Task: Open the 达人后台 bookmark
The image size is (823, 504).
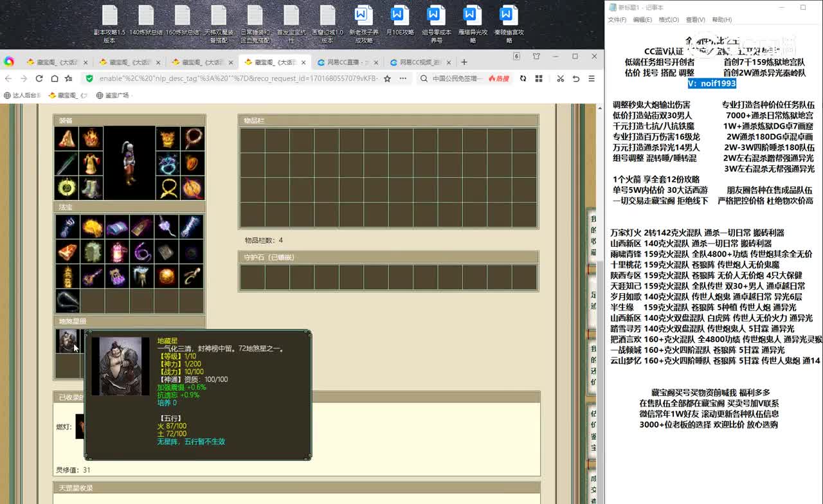Action: click(23, 95)
